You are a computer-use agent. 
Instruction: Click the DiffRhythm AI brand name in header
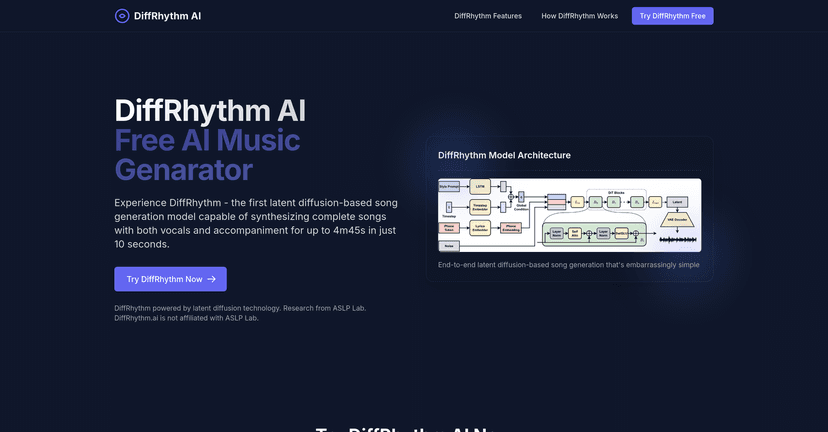(167, 16)
